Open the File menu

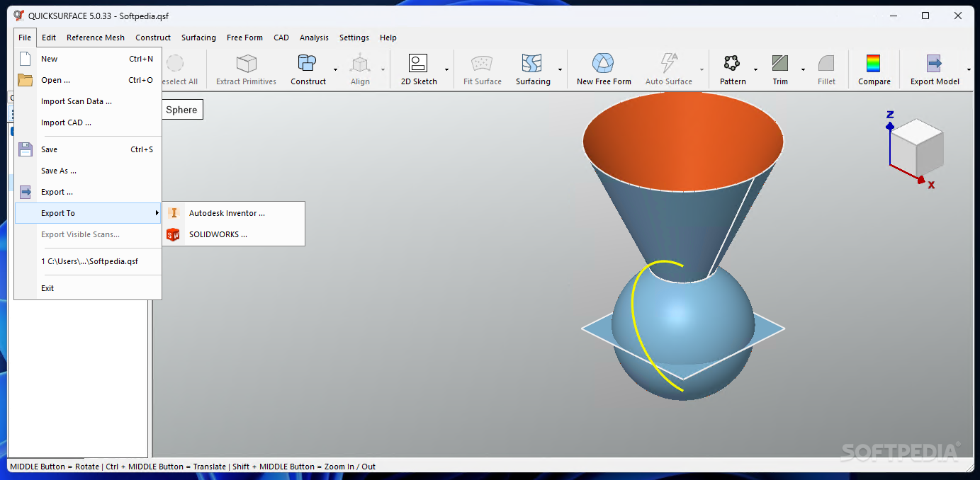pyautogui.click(x=25, y=38)
